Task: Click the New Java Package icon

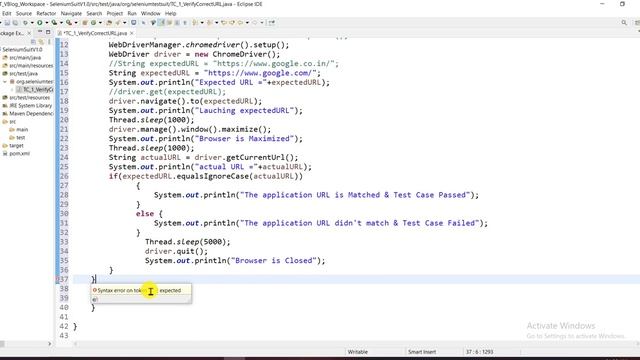Action: pyautogui.click(x=85, y=23)
